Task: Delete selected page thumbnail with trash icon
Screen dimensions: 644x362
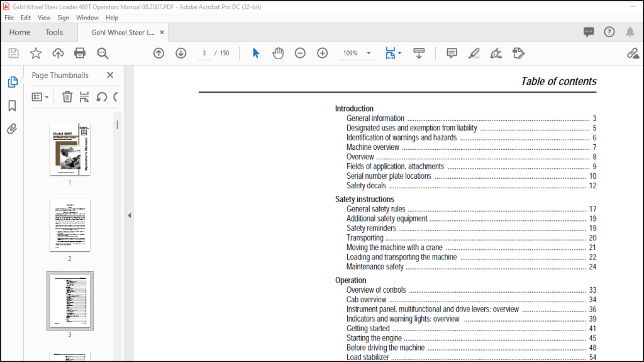Action: [x=67, y=97]
